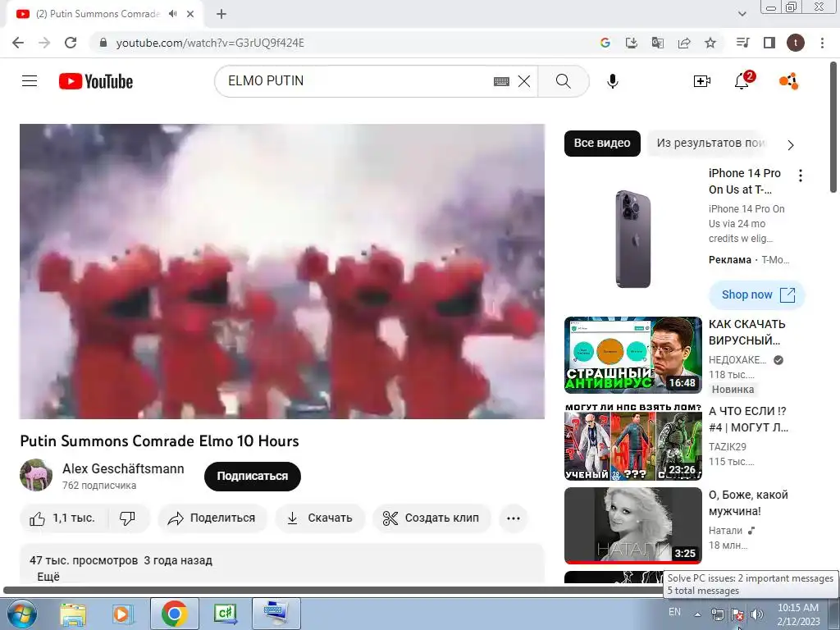
Task: Open Windows Explorer from the taskbar
Action: (73, 614)
